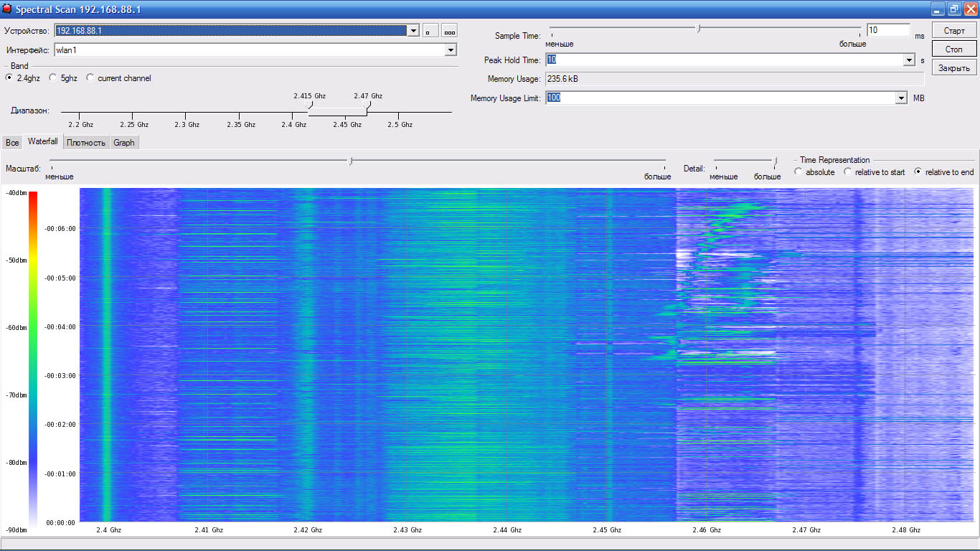Image resolution: width=980 pixels, height=551 pixels.
Task: Open the Memory Usage Limit dropdown arrow
Action: tap(902, 98)
